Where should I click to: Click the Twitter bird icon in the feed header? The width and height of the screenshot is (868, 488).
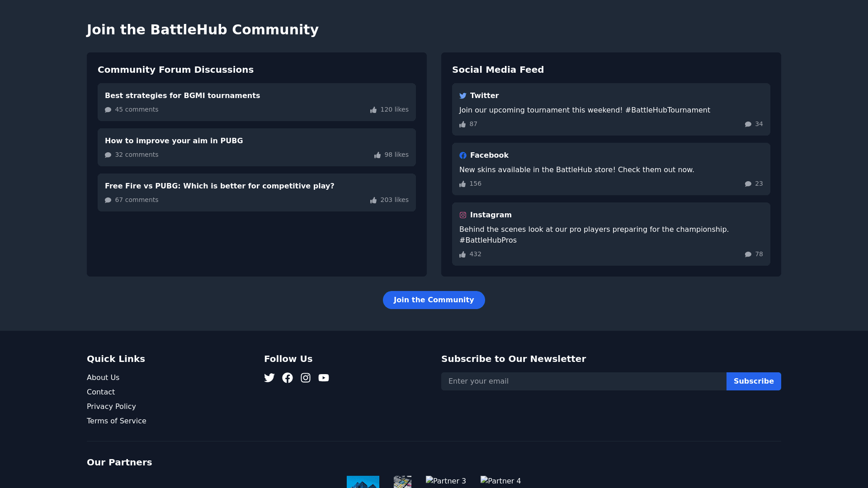pos(463,96)
